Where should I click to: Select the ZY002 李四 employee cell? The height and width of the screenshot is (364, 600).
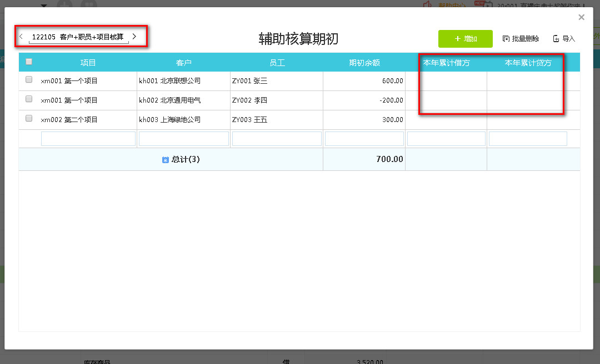(x=276, y=100)
